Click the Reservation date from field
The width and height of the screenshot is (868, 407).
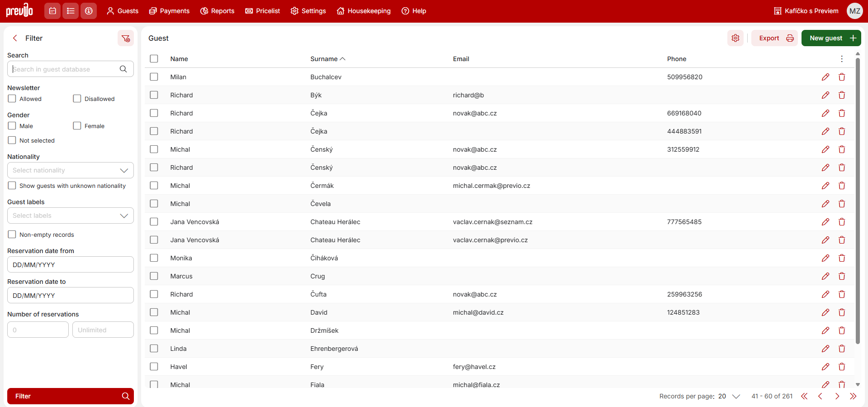[x=71, y=265]
